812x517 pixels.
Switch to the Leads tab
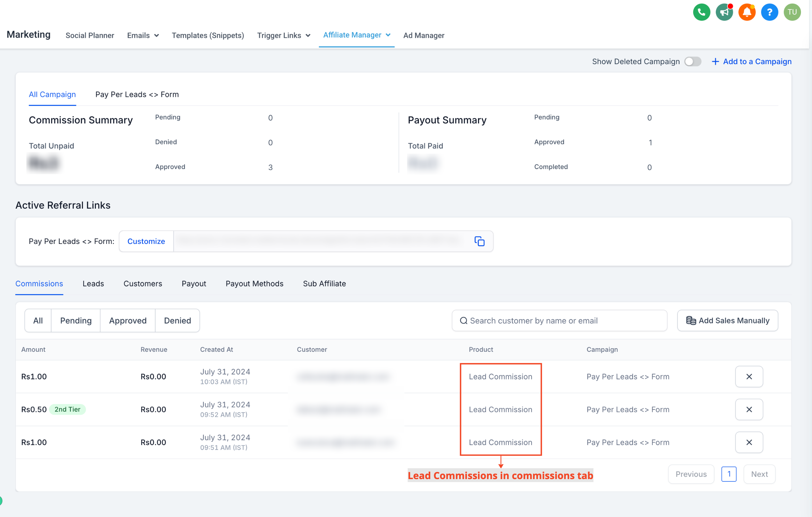click(93, 283)
